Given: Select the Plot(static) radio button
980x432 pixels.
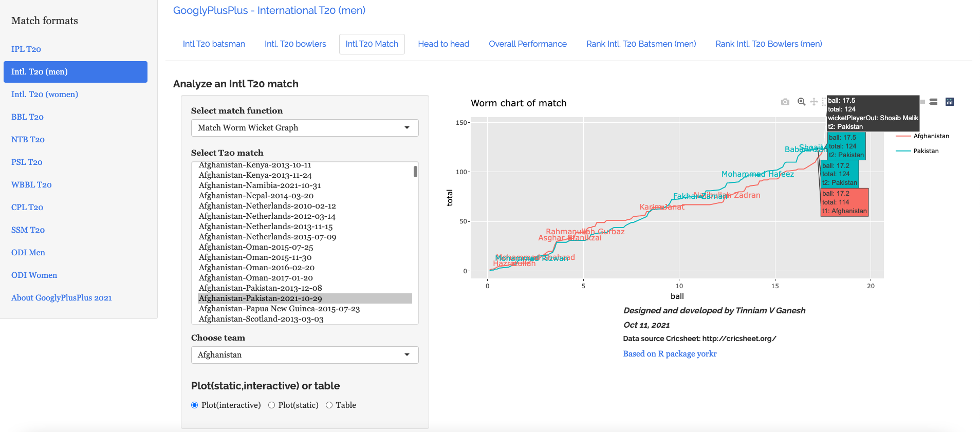Looking at the screenshot, I should pyautogui.click(x=271, y=405).
